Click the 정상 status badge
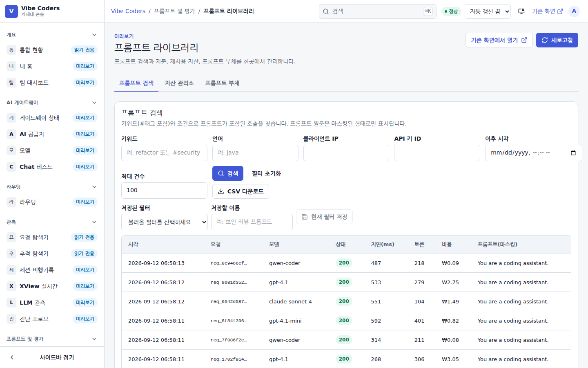 [x=451, y=11]
